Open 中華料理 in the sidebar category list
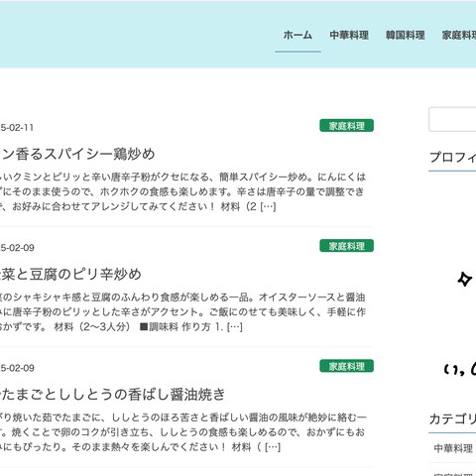This screenshot has height=476, width=476. pos(453,448)
